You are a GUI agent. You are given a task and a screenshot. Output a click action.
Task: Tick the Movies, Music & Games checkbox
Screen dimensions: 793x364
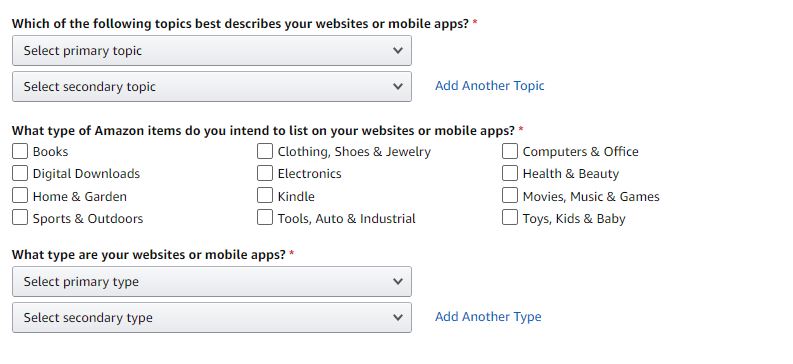coord(510,196)
